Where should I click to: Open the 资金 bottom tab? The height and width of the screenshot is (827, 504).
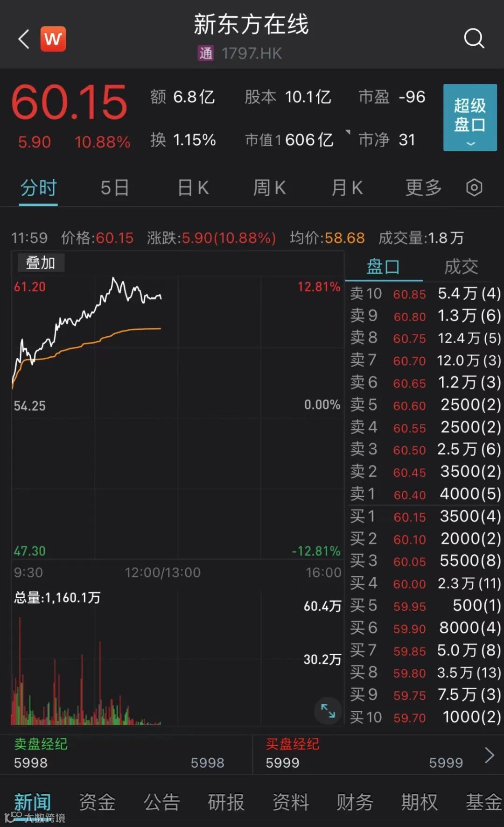97,802
